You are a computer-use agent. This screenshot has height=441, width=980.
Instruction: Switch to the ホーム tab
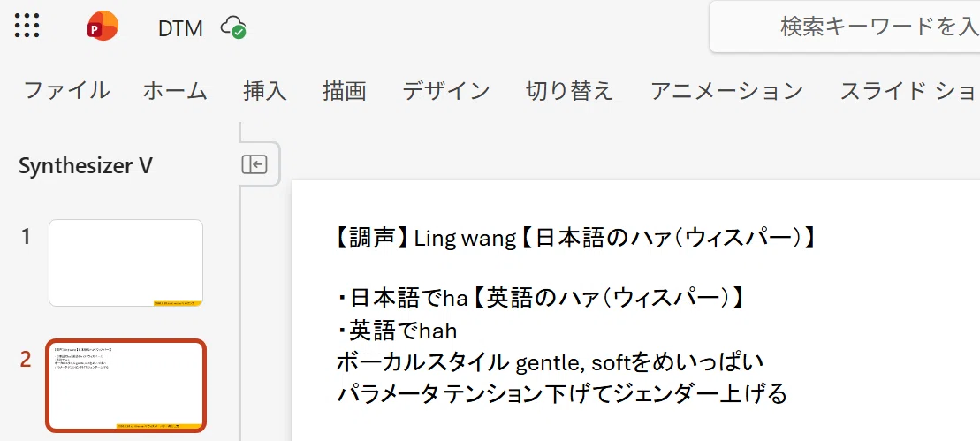(x=175, y=91)
